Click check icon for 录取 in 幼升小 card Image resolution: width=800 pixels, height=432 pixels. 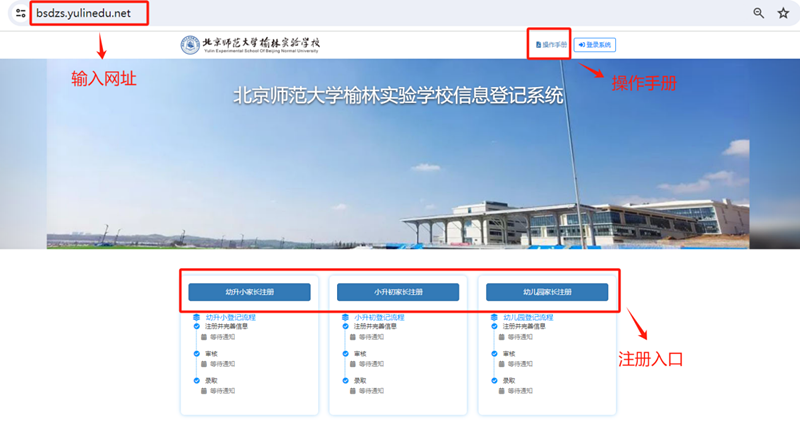pyautogui.click(x=196, y=380)
